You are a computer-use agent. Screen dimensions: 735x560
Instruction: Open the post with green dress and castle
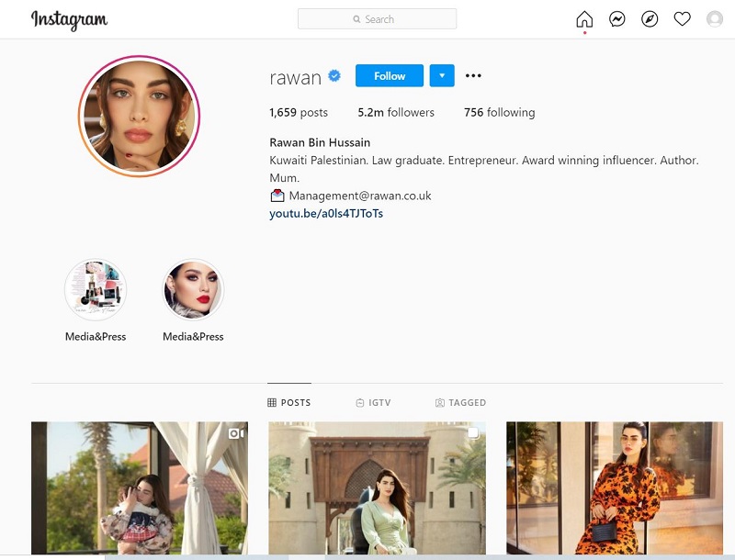[377, 487]
